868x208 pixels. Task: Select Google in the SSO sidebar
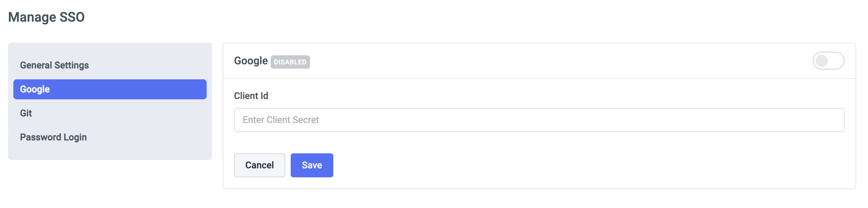(110, 89)
